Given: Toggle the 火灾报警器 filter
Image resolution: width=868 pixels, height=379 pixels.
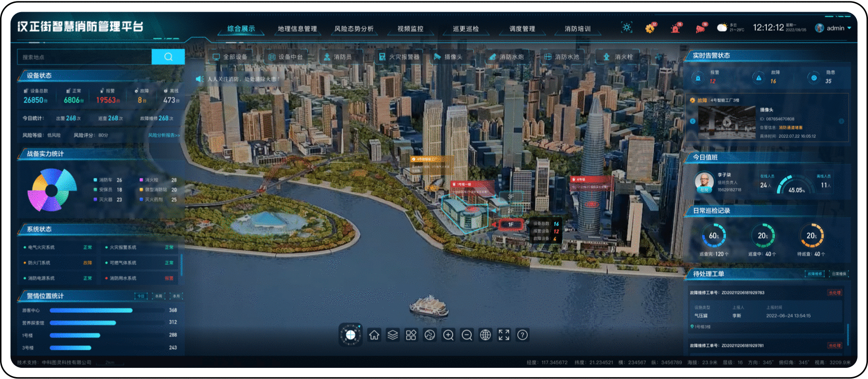Looking at the screenshot, I should [399, 57].
